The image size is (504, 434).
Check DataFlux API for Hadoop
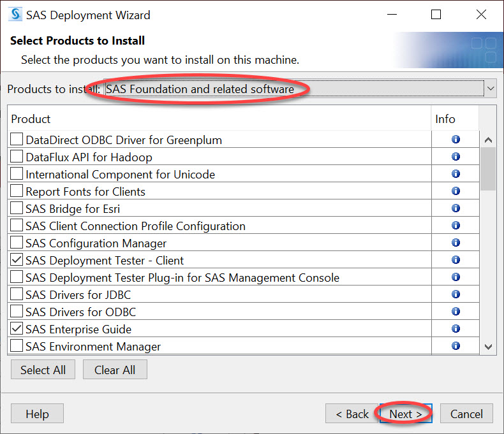coord(17,157)
